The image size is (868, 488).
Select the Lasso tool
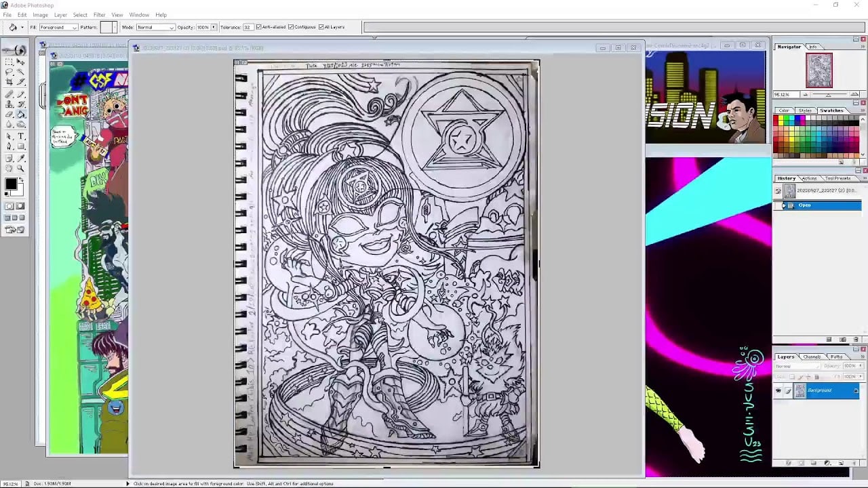[9, 72]
